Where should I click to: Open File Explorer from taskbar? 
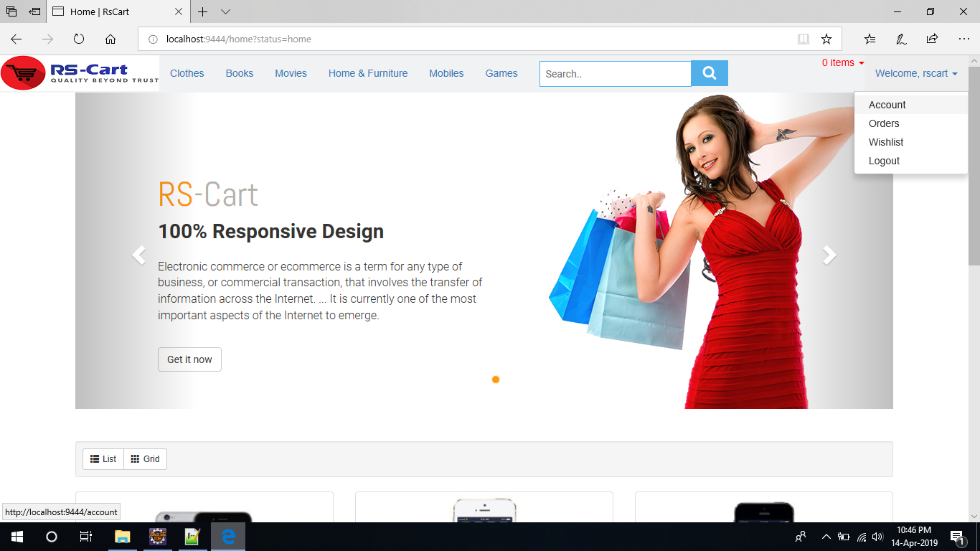coord(123,537)
